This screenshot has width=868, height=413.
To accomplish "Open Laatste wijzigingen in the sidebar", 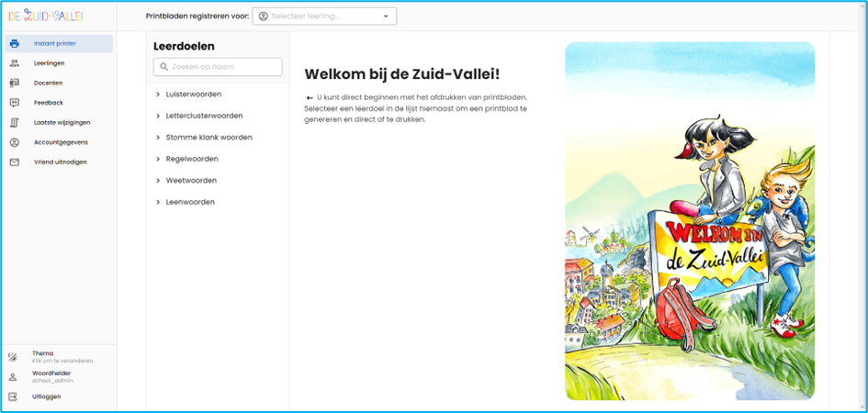I will tap(59, 123).
